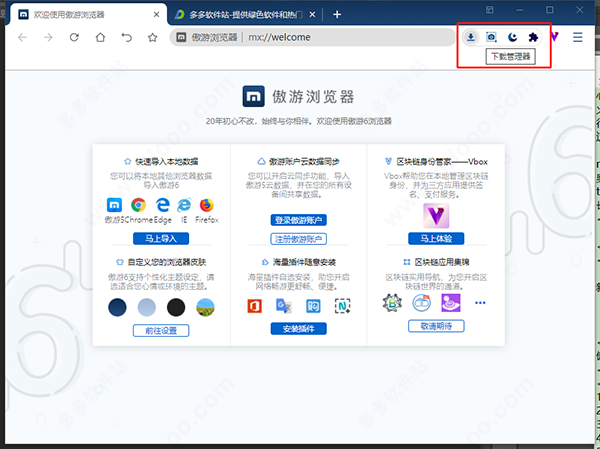Click the Google Translate extension icon
The image size is (600, 449).
pyautogui.click(x=284, y=306)
